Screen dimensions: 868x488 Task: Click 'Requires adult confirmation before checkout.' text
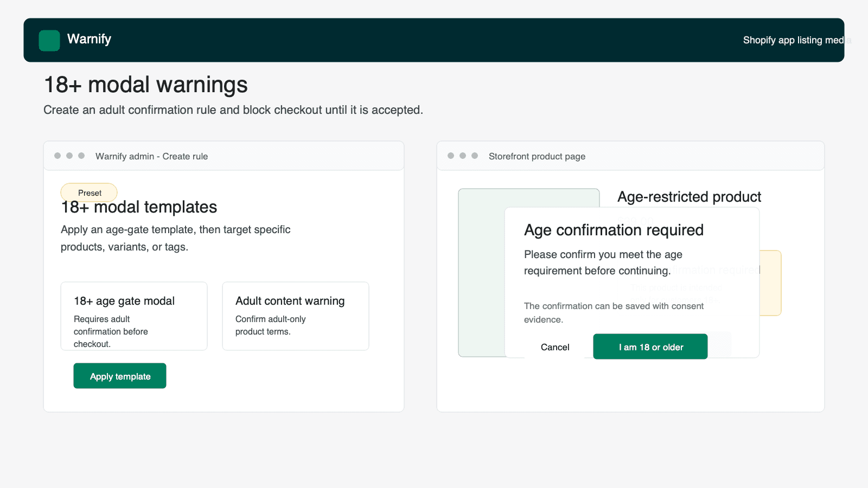[x=111, y=331]
